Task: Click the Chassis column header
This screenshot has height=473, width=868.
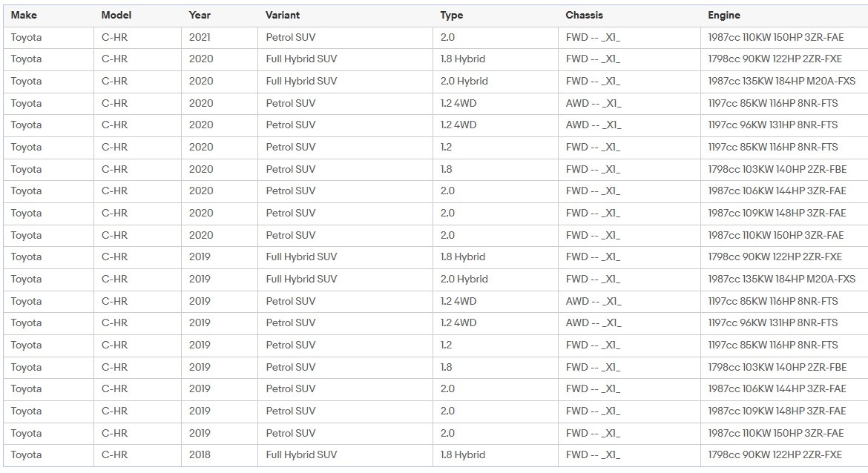Action: 584,16
